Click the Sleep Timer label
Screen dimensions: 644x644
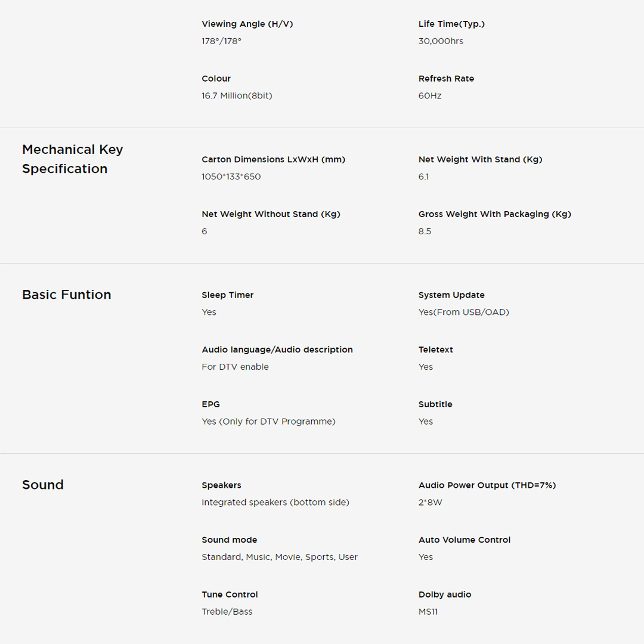[227, 295]
